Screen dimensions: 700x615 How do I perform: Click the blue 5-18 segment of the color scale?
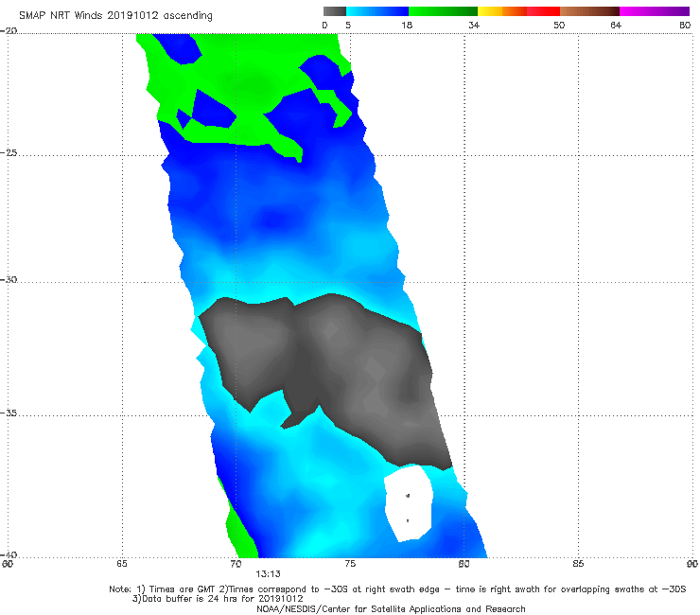(377, 11)
